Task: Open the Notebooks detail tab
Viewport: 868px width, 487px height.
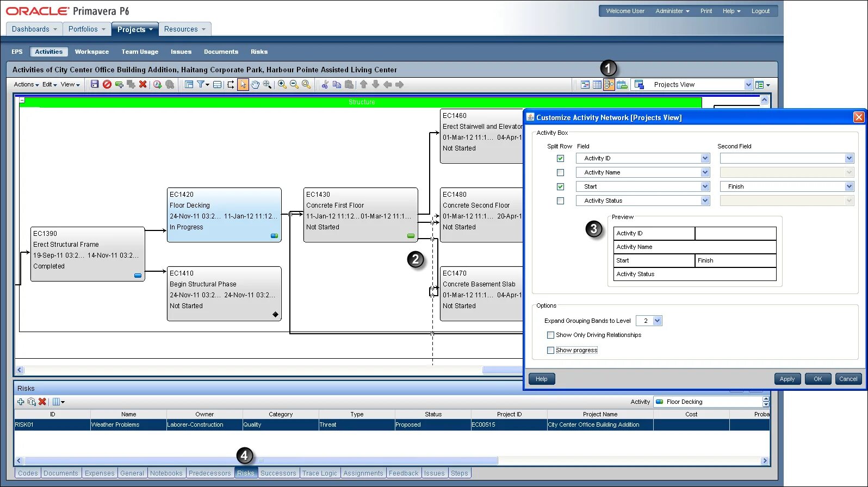Action: 166,473
